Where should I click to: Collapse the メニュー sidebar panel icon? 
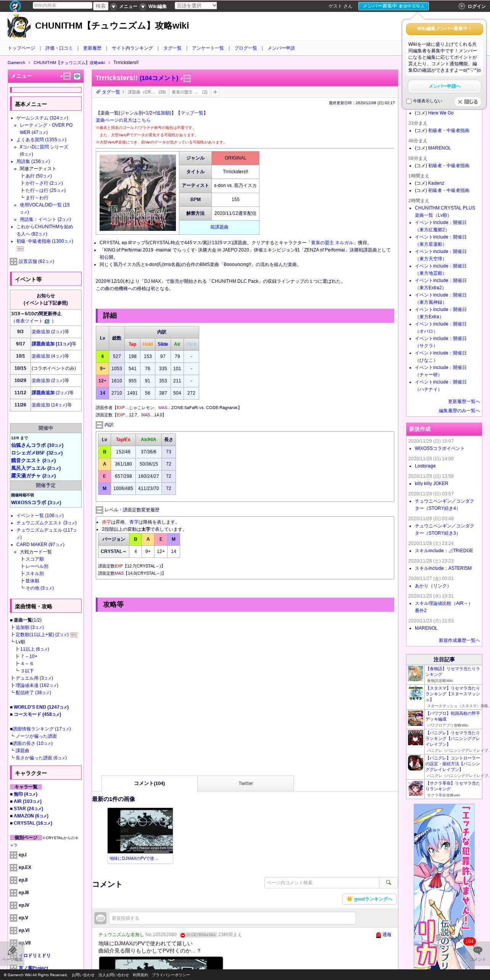pos(67,76)
